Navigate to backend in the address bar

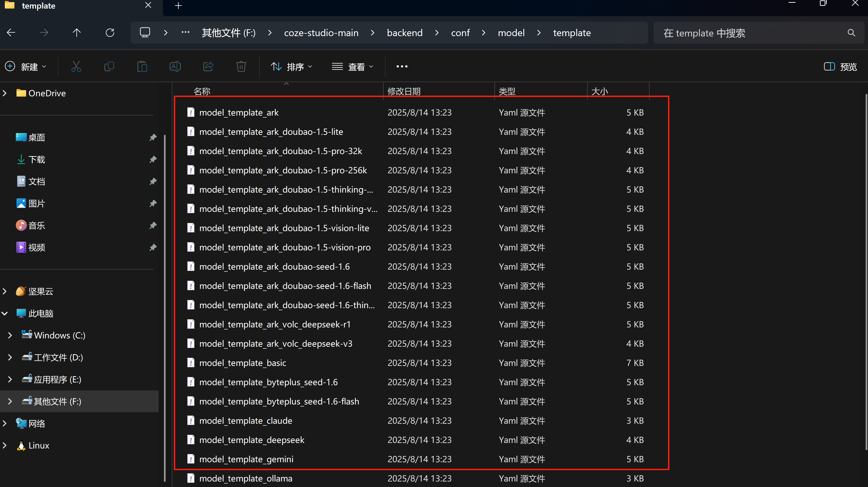[405, 33]
